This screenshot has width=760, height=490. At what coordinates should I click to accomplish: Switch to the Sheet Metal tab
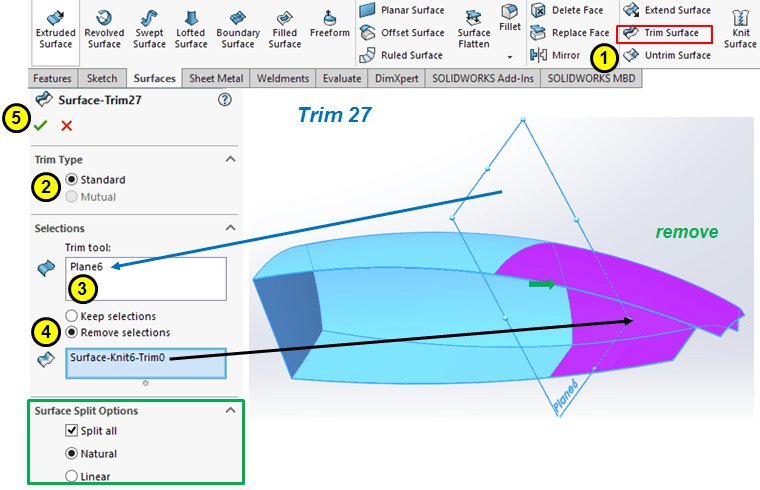click(x=217, y=78)
